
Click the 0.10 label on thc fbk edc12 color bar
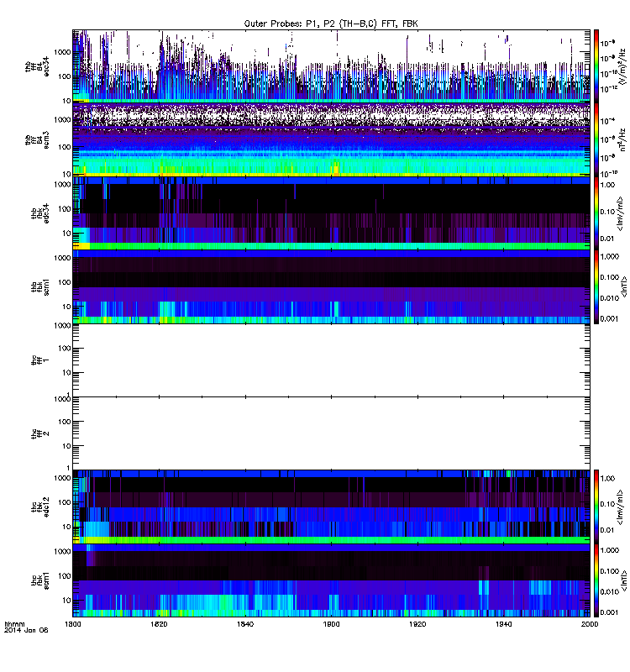coord(607,504)
